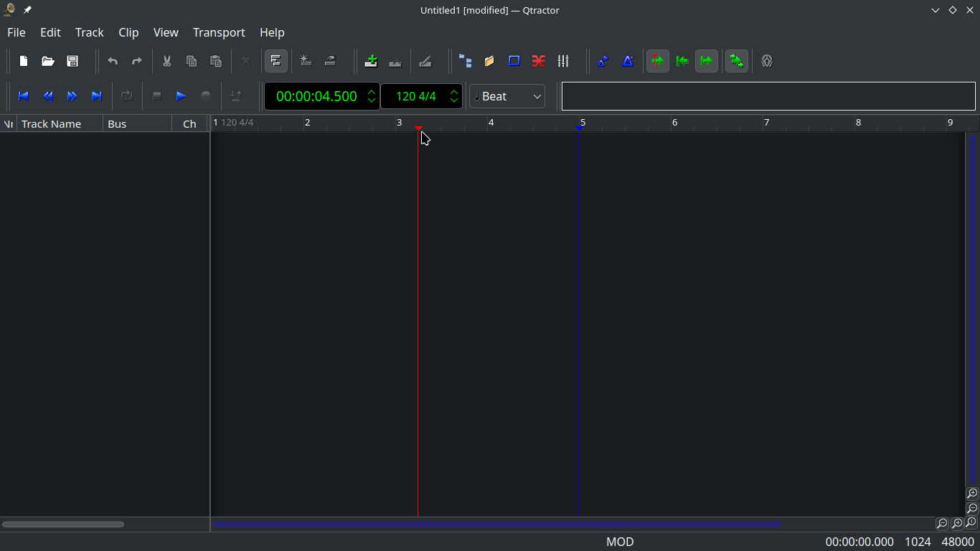Open the Transport menu
980x551 pixels.
pos(219,32)
